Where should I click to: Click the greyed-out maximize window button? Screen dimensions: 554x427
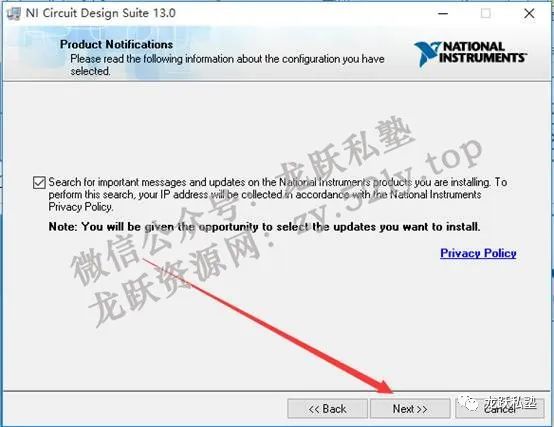486,13
